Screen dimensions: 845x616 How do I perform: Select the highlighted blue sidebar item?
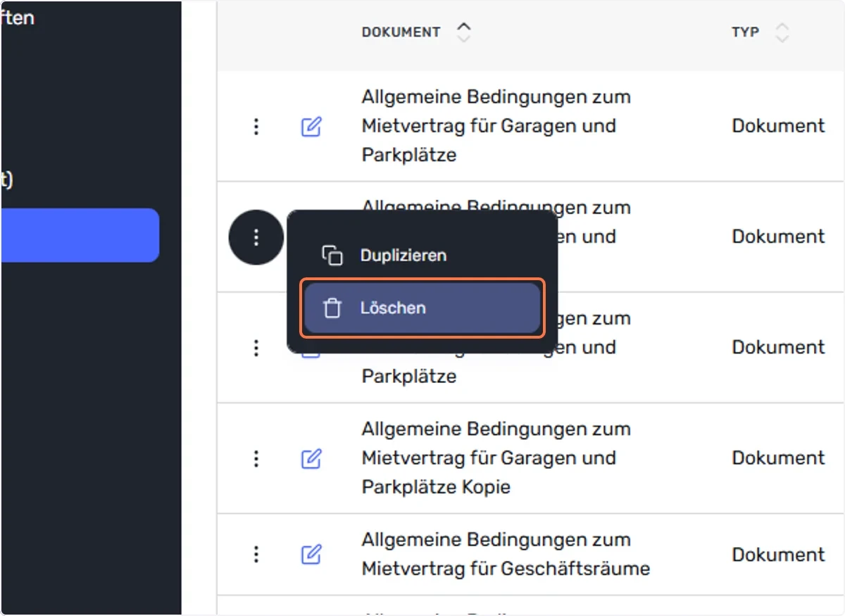click(x=80, y=235)
